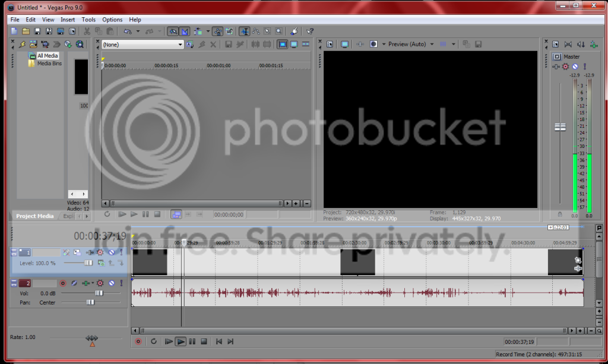608x364 pixels.
Task: Invert phase on audio track 2
Action: (74, 283)
